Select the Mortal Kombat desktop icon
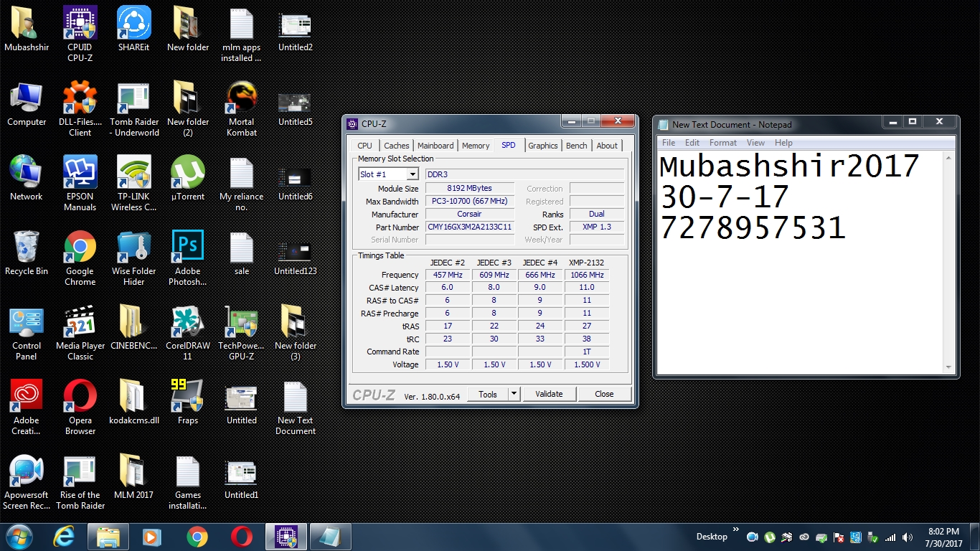 tap(242, 108)
